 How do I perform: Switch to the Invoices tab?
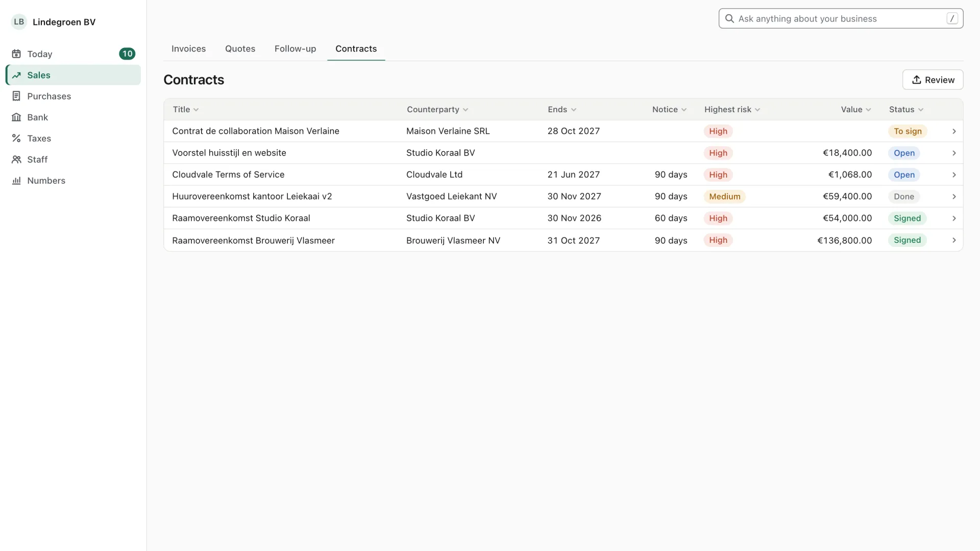188,49
